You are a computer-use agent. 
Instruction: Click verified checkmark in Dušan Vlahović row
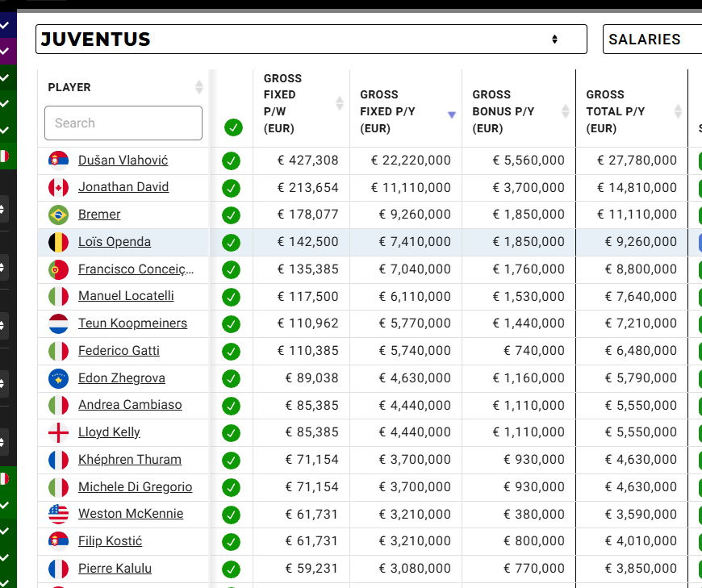click(231, 161)
